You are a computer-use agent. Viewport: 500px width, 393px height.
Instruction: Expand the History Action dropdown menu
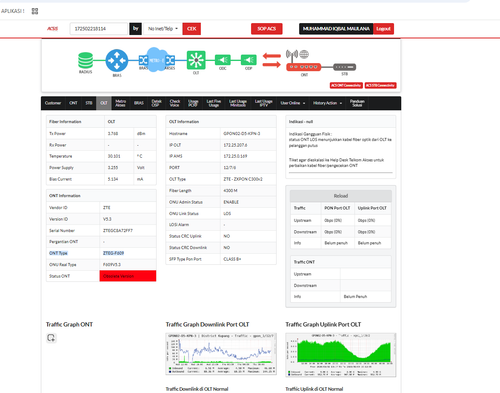click(327, 103)
